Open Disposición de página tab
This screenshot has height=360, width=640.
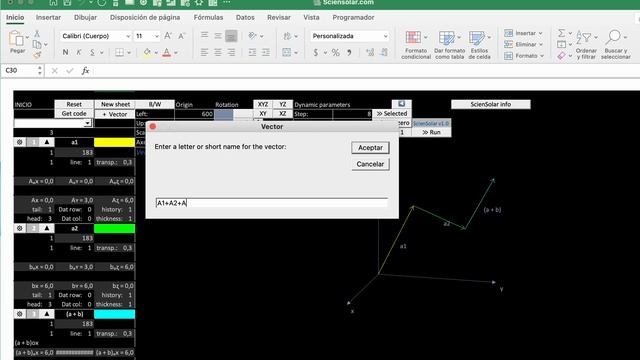click(145, 18)
